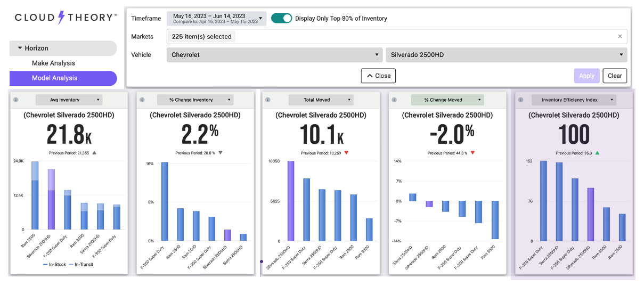Collapse the Horizon menu section
Viewport: 644px width, 286px height.
(x=63, y=48)
